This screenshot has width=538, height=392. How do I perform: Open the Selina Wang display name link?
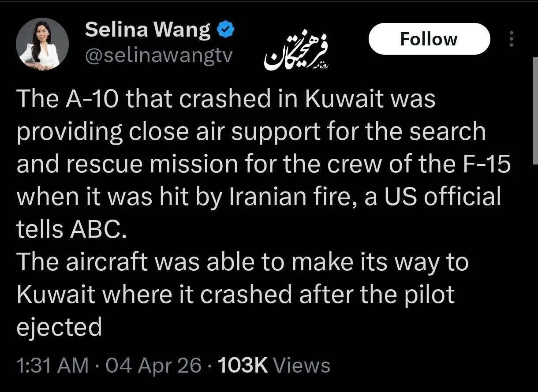148,30
